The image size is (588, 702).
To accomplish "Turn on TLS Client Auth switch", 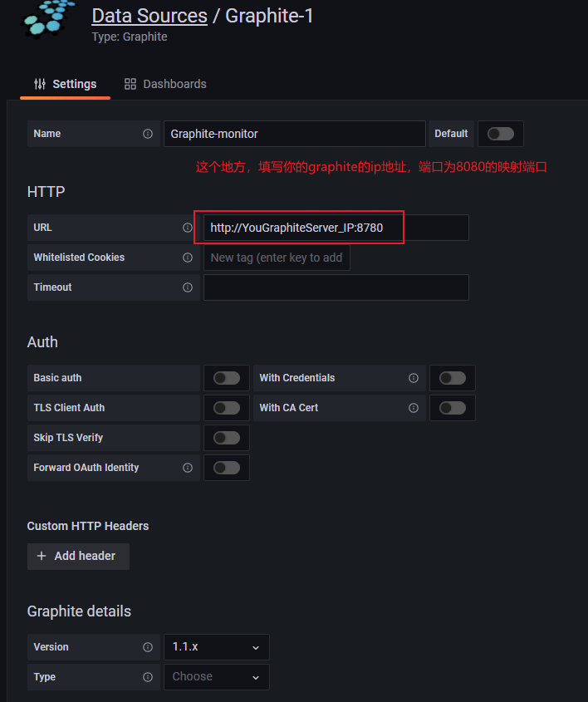I will tap(226, 408).
